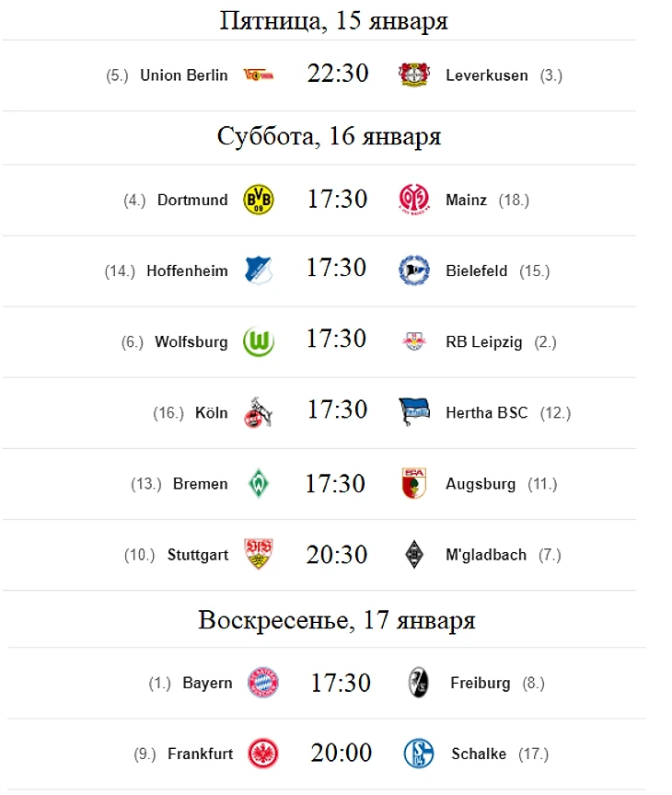
Task: Click the Mainz club logo
Action: pyautogui.click(x=413, y=199)
